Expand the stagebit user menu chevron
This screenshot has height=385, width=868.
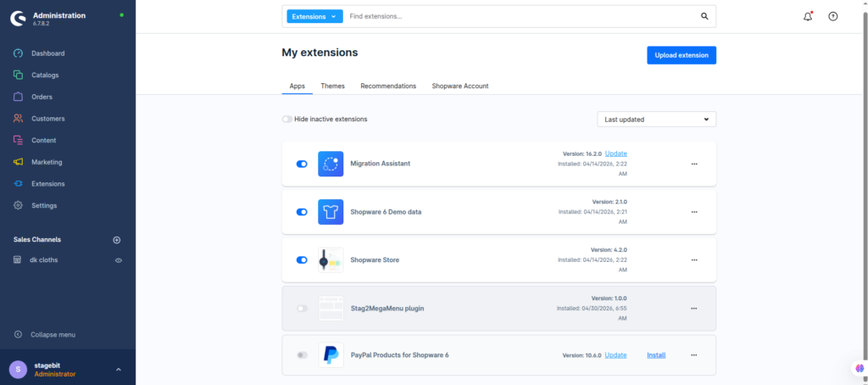[119, 370]
